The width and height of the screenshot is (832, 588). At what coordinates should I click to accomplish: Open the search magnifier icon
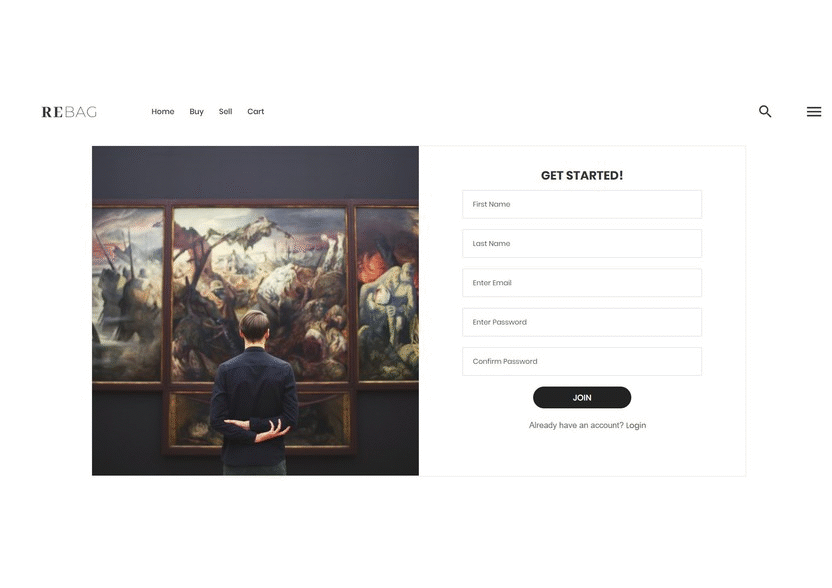point(765,111)
